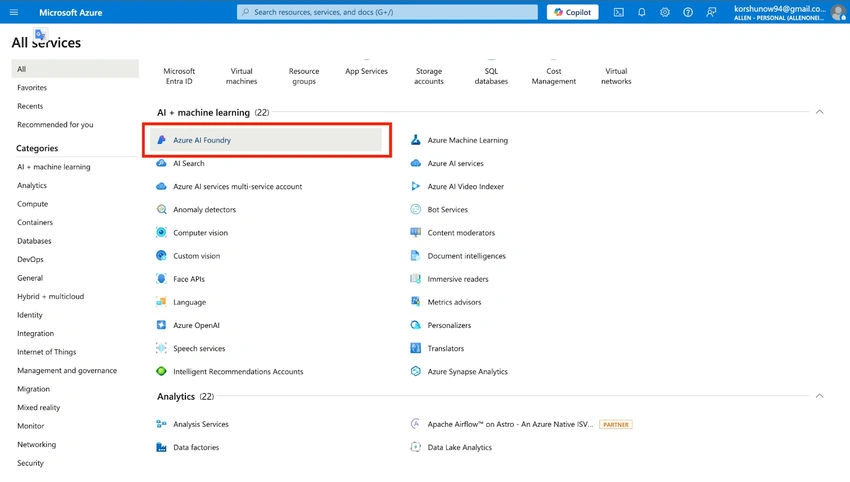Click the Bot Services icon
The width and height of the screenshot is (850, 482).
[x=416, y=209]
